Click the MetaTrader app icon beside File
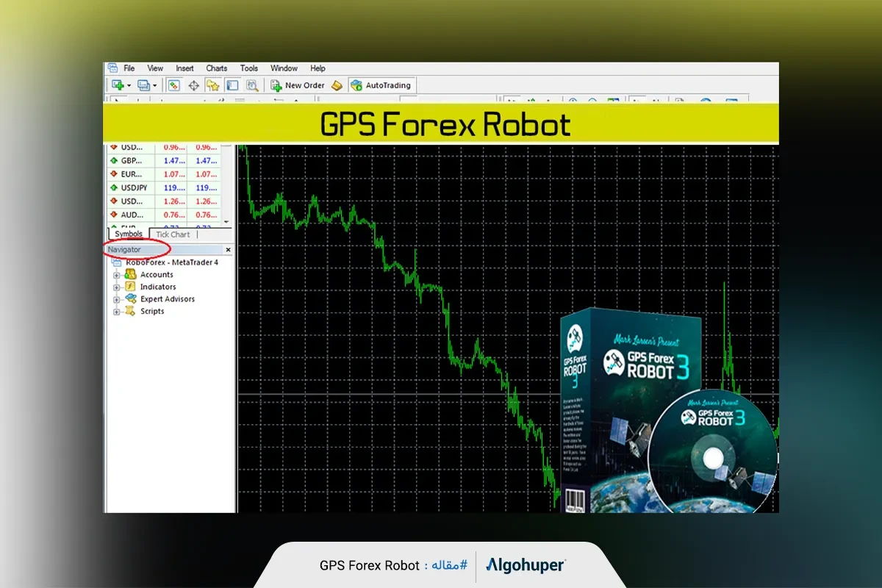Screen dimensions: 882x588 [x=112, y=68]
